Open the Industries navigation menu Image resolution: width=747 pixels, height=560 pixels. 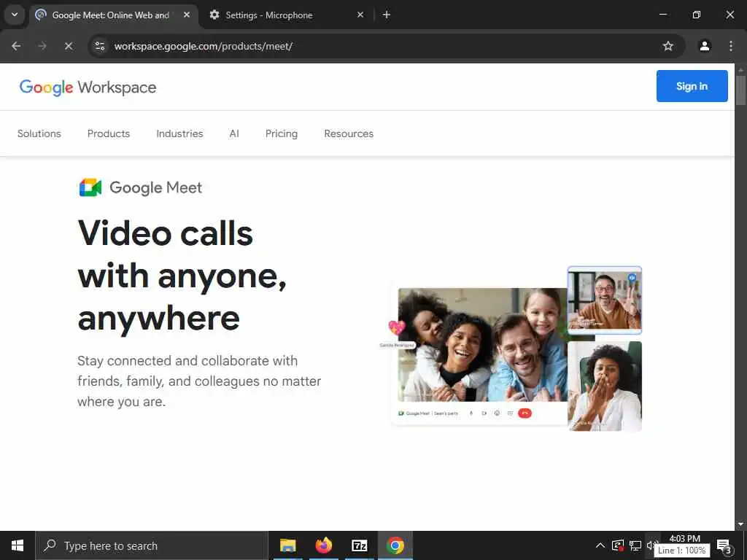[179, 134]
